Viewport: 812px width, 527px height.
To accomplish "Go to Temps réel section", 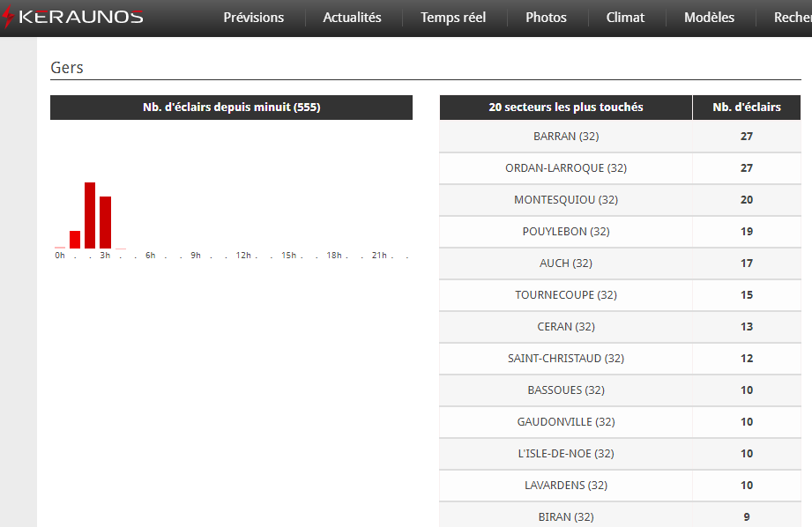I will click(452, 18).
